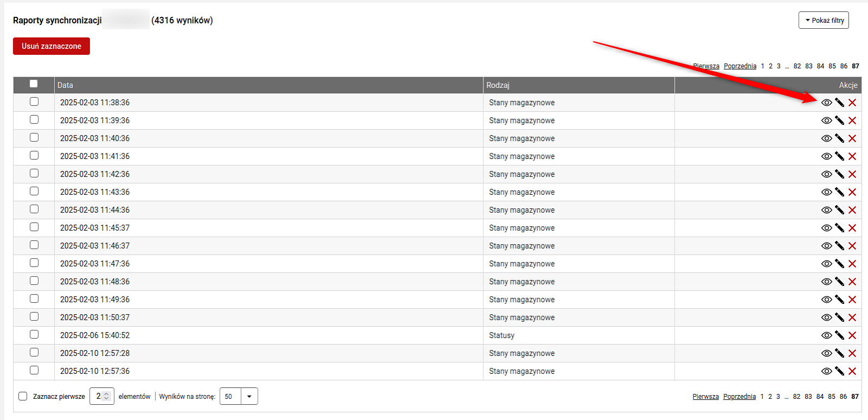Screen dimensions: 868x420
Task: Tick the select-all checkbox in the table header
Action: coord(34,84)
